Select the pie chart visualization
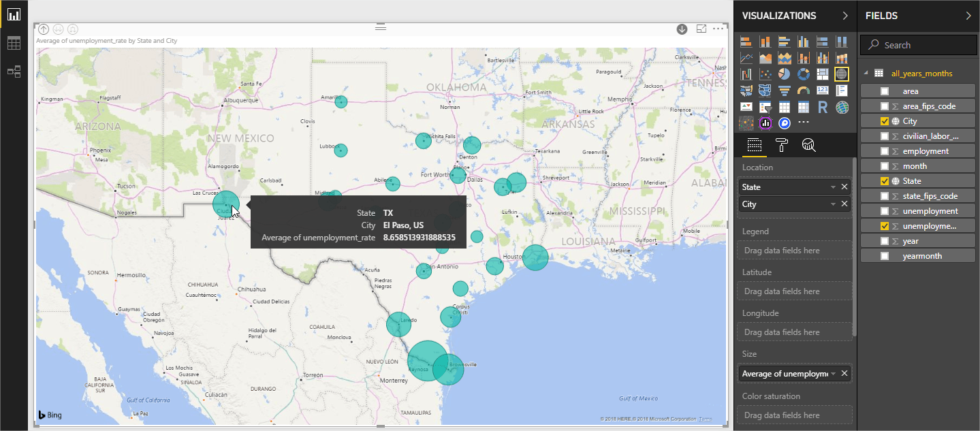 785,74
